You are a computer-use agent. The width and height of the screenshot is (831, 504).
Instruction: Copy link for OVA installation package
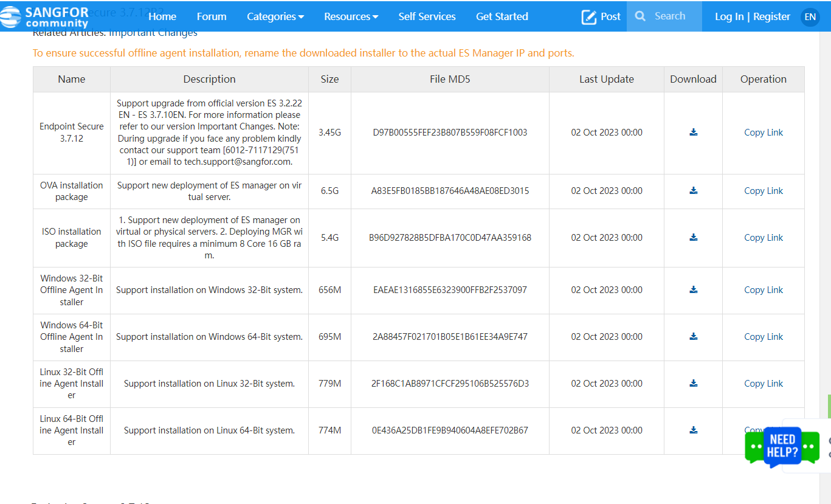(763, 191)
